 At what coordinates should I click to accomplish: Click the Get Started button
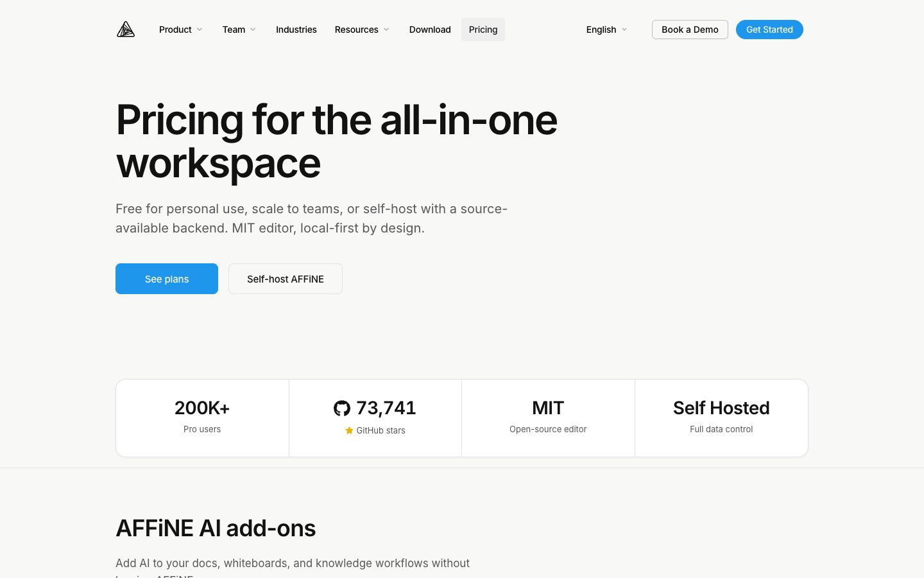[x=769, y=30]
